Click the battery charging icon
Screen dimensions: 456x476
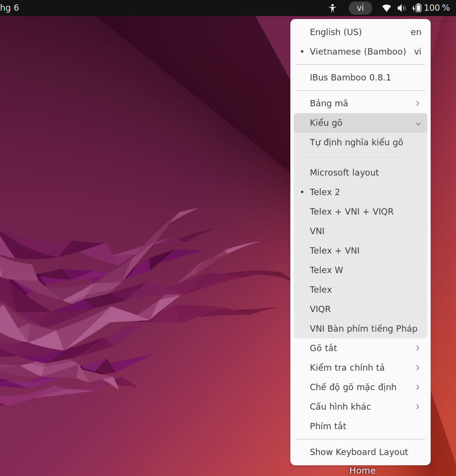[417, 8]
